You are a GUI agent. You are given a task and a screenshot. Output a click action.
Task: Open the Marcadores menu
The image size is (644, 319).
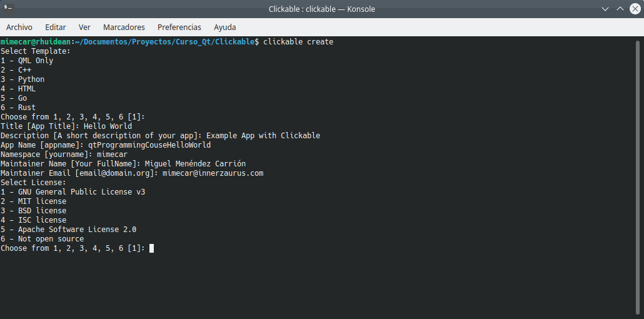pos(124,28)
